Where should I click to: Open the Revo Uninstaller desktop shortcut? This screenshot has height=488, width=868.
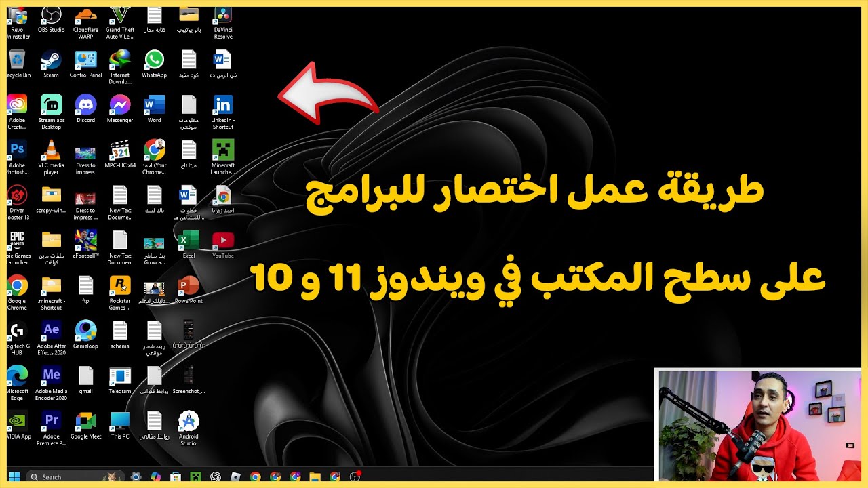coord(17,22)
